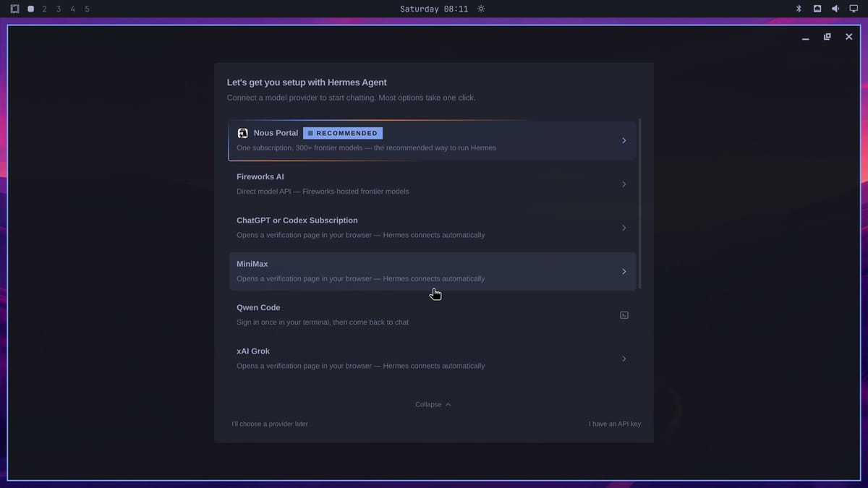Open the Bluetooth icon in system tray
Viewport: 868px width, 488px height.
click(x=799, y=9)
